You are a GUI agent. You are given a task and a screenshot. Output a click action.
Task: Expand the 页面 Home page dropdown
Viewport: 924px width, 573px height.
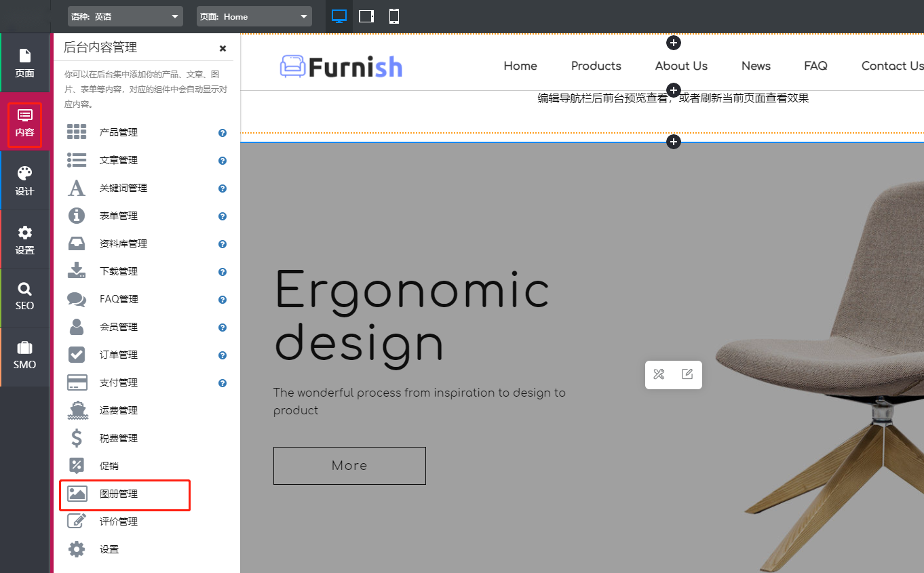pyautogui.click(x=254, y=16)
